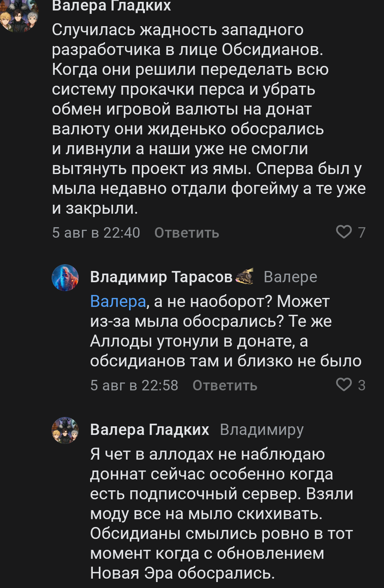The image size is (384, 588).
Task: Click the 5 авг в 22:58 timestamp
Action: (134, 386)
